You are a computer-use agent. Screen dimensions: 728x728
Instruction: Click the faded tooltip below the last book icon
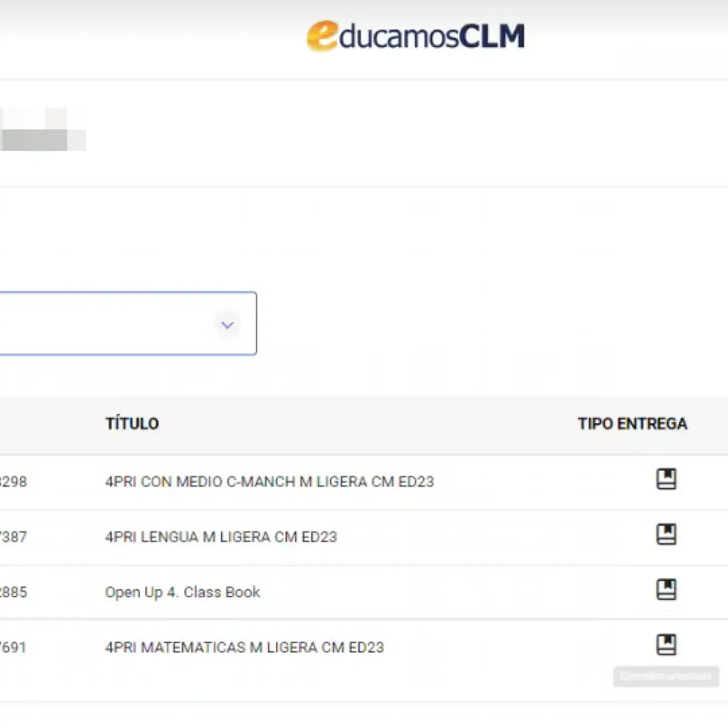665,676
